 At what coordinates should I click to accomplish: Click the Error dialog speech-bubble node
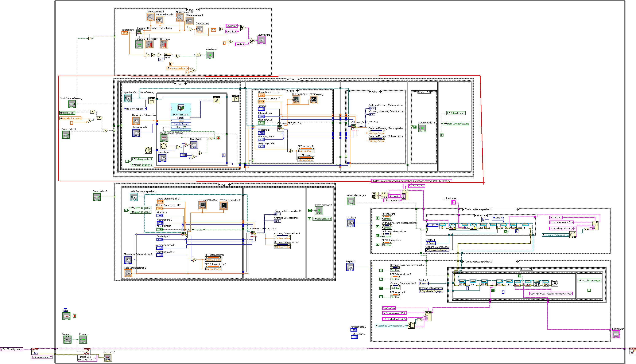[555, 283]
